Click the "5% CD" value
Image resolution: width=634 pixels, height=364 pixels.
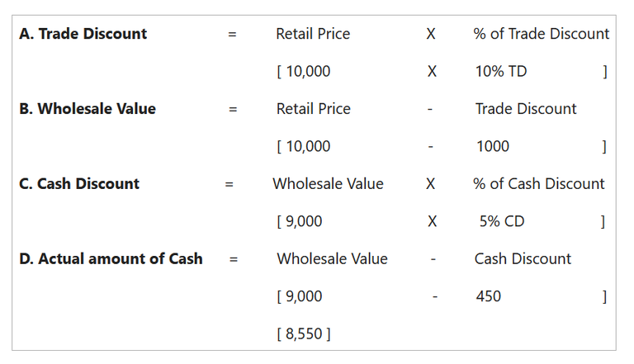(501, 222)
